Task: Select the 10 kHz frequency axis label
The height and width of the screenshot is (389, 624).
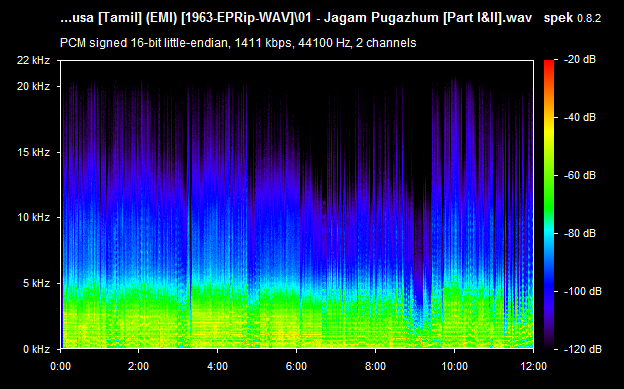Action: coord(33,217)
